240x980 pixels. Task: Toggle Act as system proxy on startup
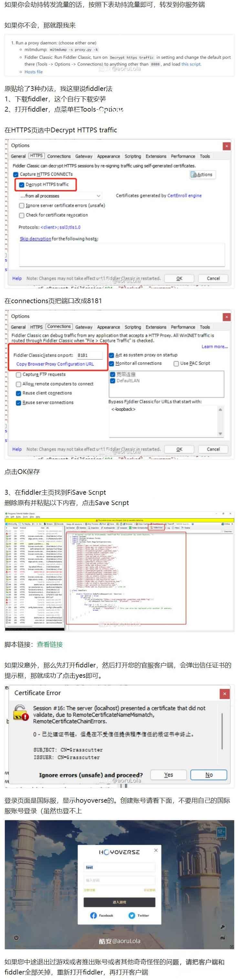[x=112, y=355]
